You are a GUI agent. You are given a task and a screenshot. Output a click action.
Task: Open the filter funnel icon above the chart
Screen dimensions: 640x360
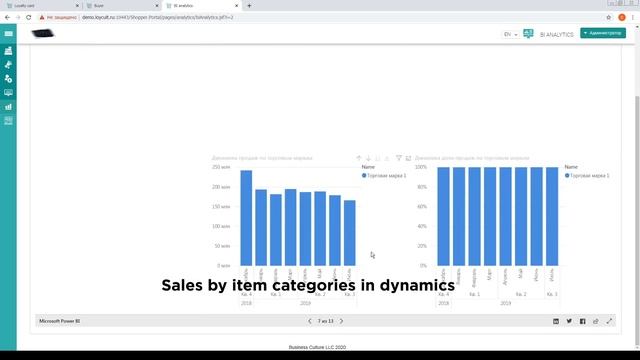click(399, 158)
